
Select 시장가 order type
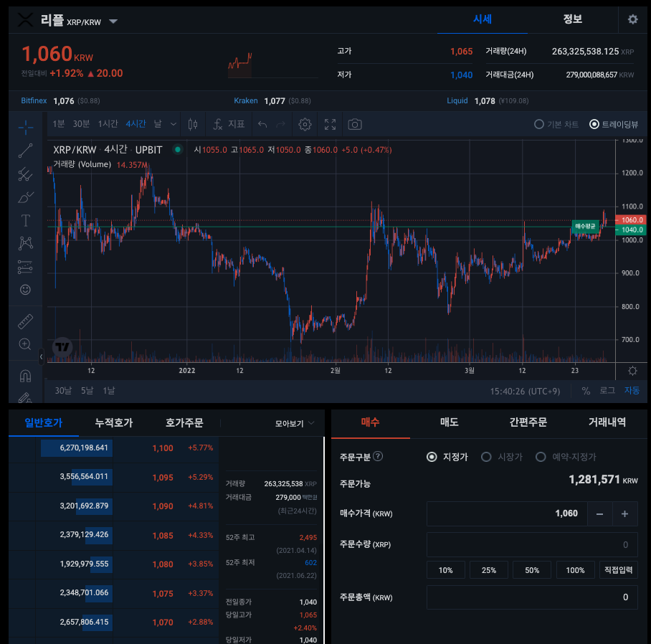pyautogui.click(x=502, y=457)
